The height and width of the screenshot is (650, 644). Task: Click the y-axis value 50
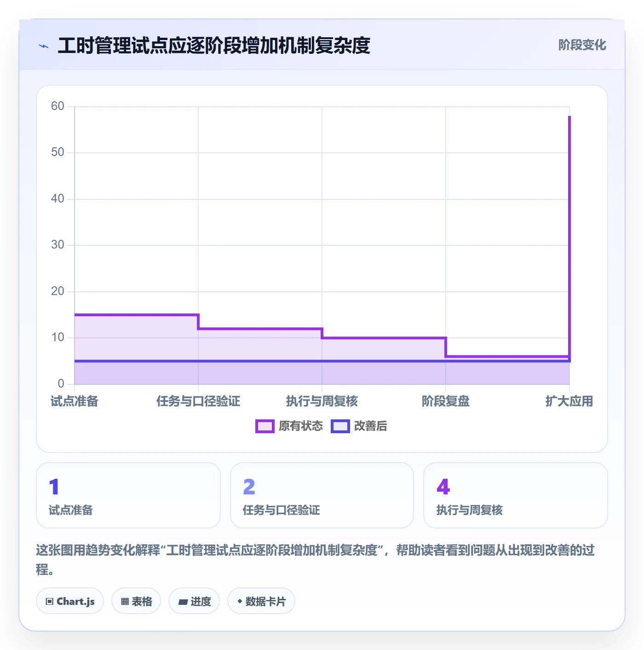(x=57, y=152)
